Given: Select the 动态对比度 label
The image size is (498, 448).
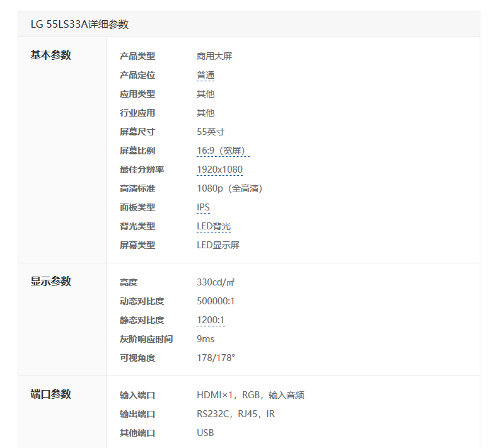Looking at the screenshot, I should pyautogui.click(x=142, y=301).
